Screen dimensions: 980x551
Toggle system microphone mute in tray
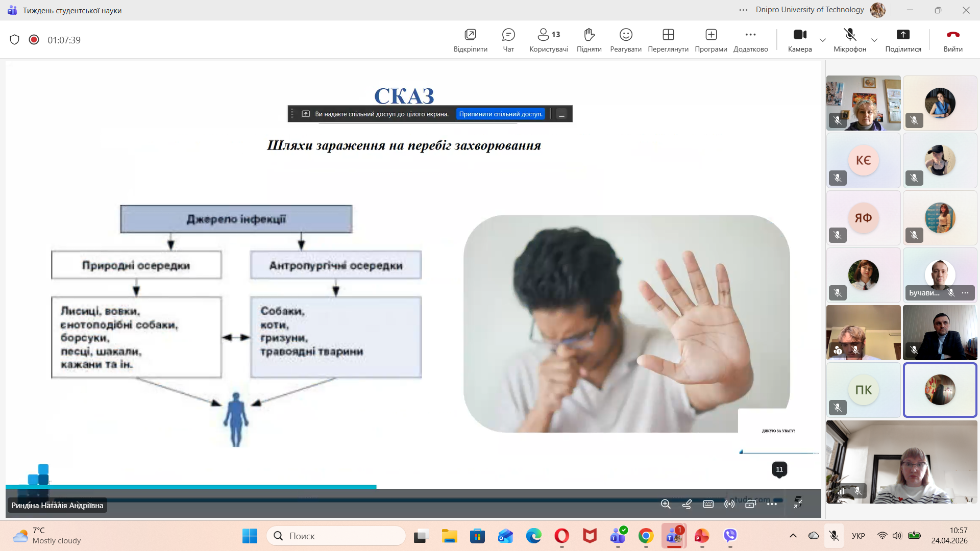[x=834, y=536]
